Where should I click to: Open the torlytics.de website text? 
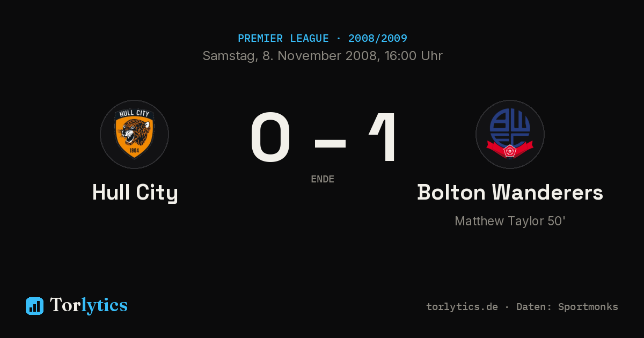(x=462, y=307)
